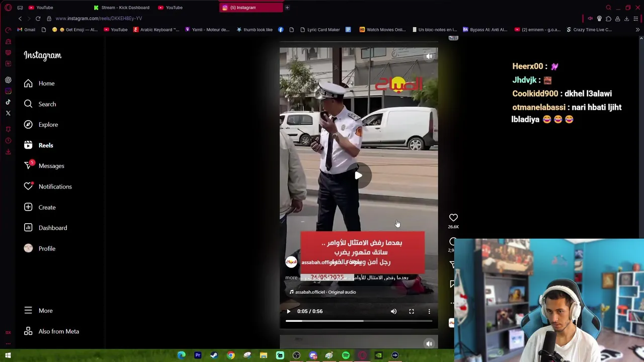The width and height of the screenshot is (644, 362).
Task: Open Also from Meta menu
Action: 51,331
